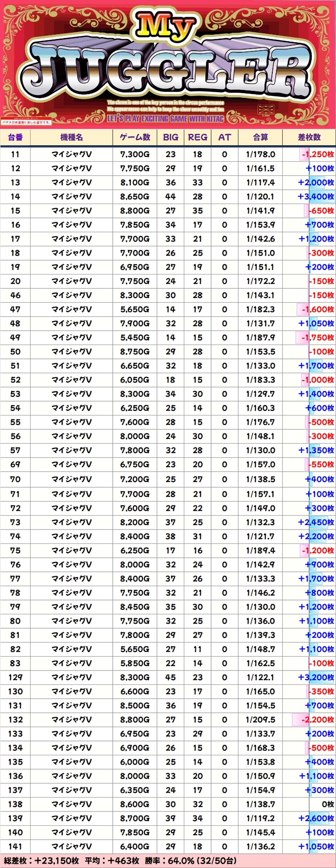The width and height of the screenshot is (336, 868).
Task: Click the LET'S PLAY EXCITING GAME banner text
Action: (x=165, y=119)
